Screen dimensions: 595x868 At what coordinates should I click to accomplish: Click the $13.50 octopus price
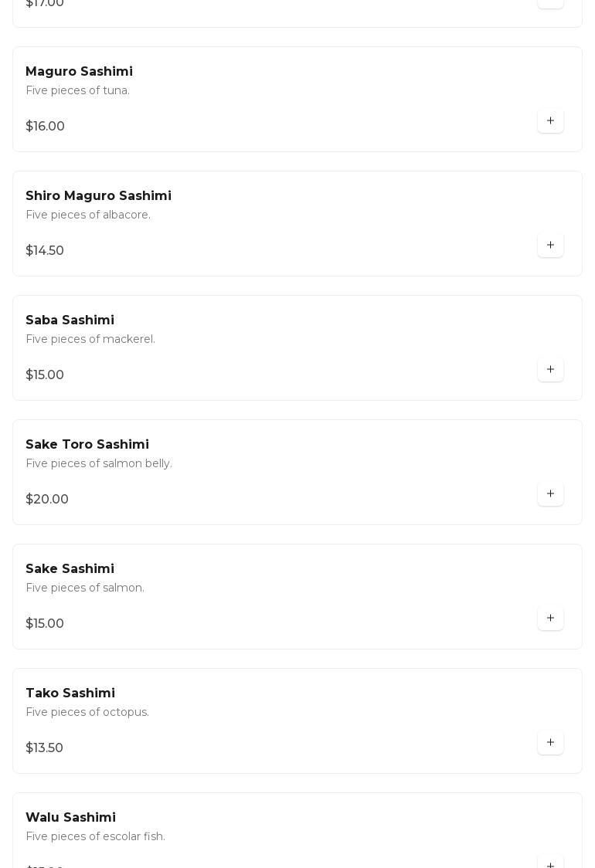[44, 748]
